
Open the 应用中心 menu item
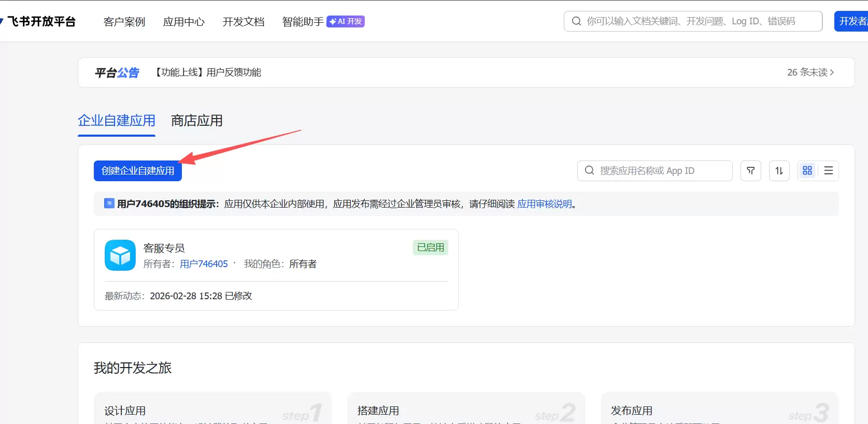(184, 22)
